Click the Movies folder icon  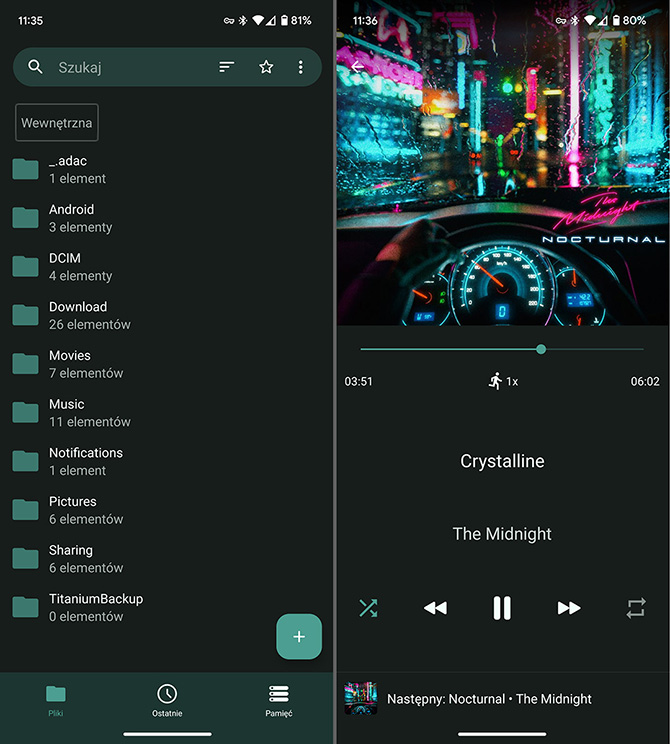click(x=25, y=363)
